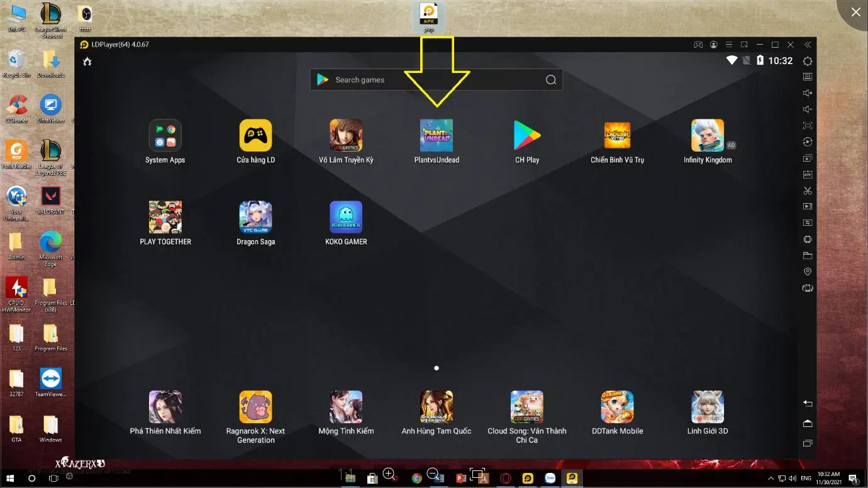Launch the PlantvsUndead app
The image size is (868, 488).
(437, 141)
